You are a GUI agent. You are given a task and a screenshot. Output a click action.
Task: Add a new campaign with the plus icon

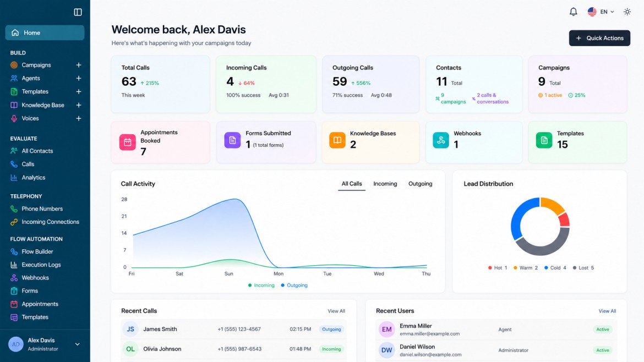click(79, 65)
